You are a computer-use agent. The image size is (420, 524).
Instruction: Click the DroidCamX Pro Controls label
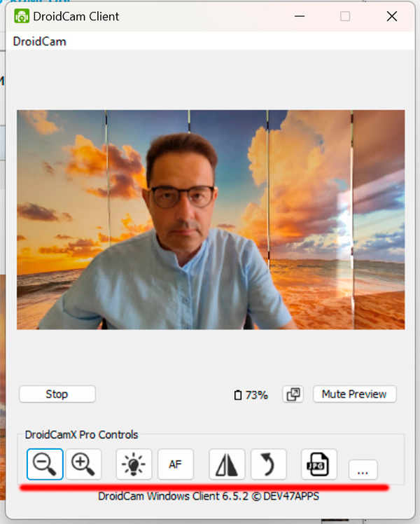click(x=81, y=435)
